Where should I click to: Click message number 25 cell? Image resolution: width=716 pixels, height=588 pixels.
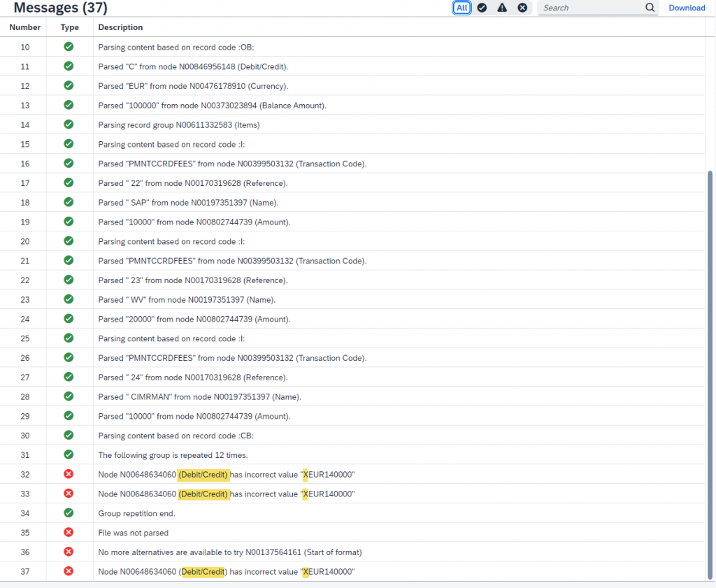[x=24, y=338]
